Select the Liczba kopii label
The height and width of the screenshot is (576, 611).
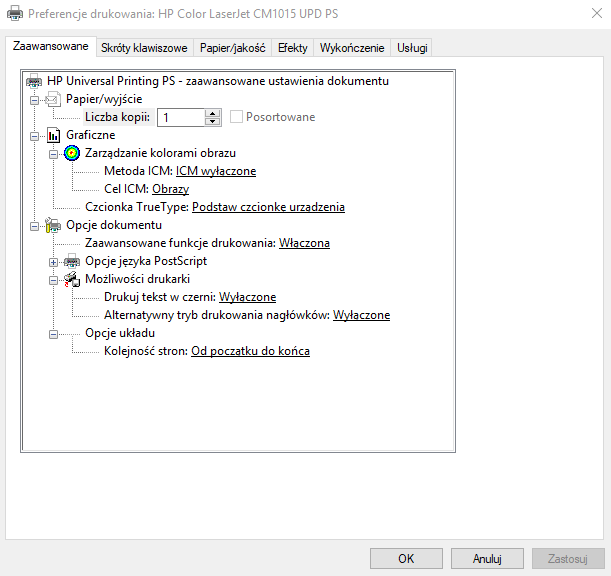117,117
